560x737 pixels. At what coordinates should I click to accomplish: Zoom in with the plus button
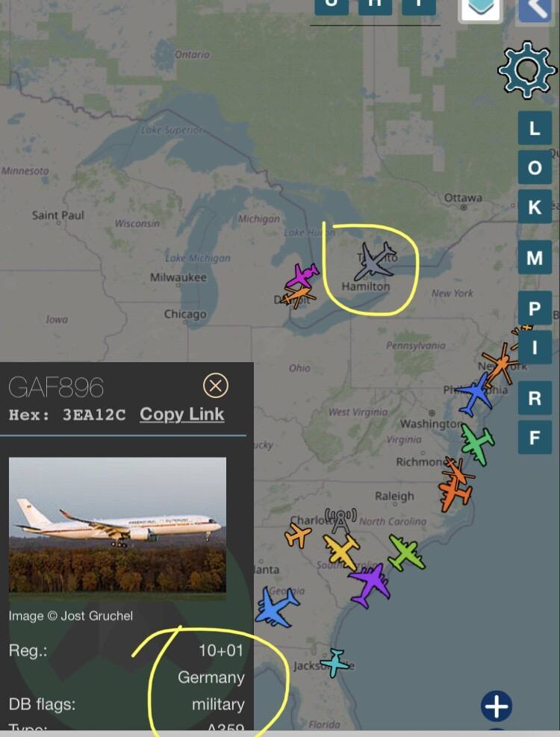[497, 706]
